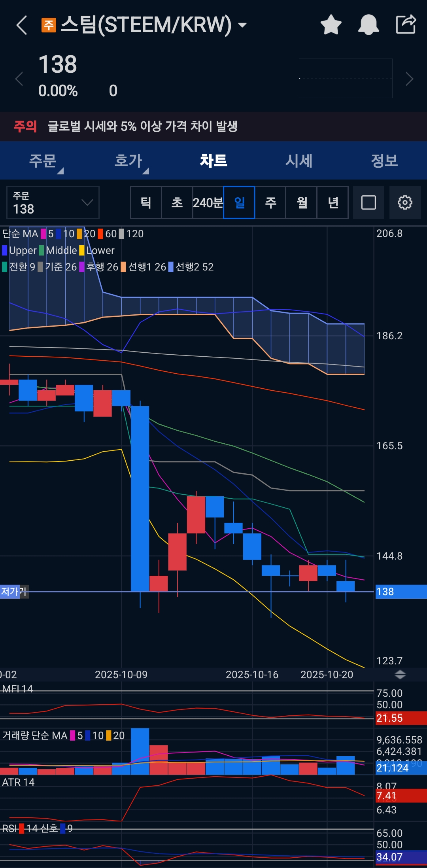Viewport: 427px width, 868px height.
Task: Tap the RSI 14 신호 9 label
Action: 38,828
